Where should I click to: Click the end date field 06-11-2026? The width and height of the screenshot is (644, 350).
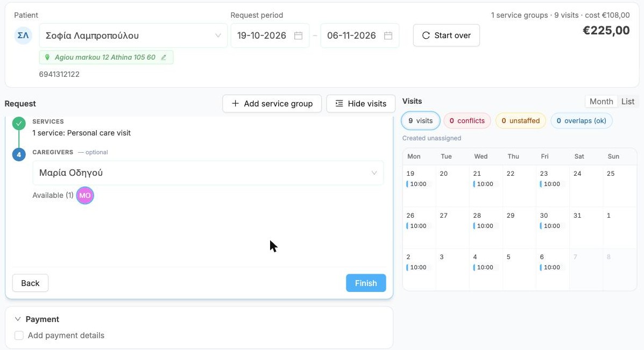360,35
